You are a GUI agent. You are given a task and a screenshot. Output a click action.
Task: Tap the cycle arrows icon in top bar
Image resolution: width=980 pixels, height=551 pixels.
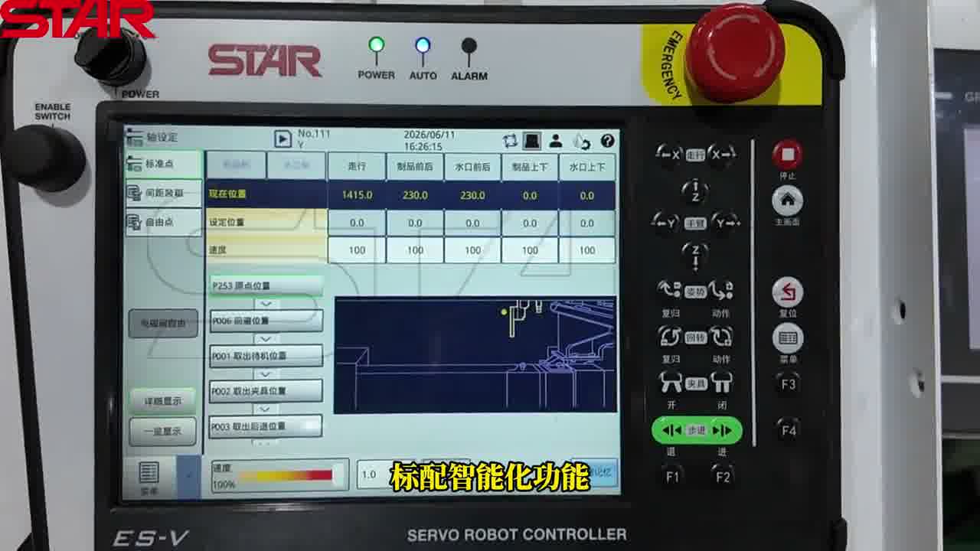pyautogui.click(x=511, y=141)
